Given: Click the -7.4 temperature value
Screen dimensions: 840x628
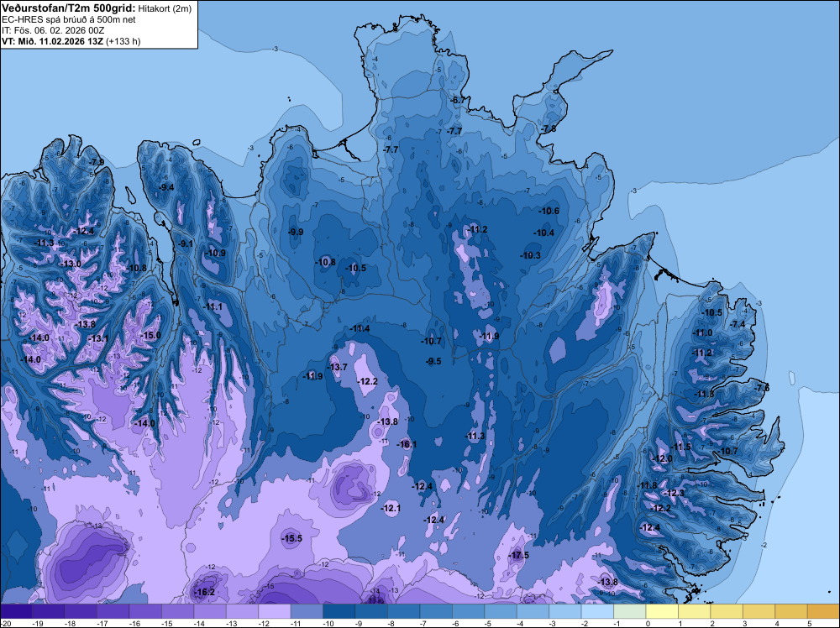Looking at the screenshot, I should [x=738, y=324].
